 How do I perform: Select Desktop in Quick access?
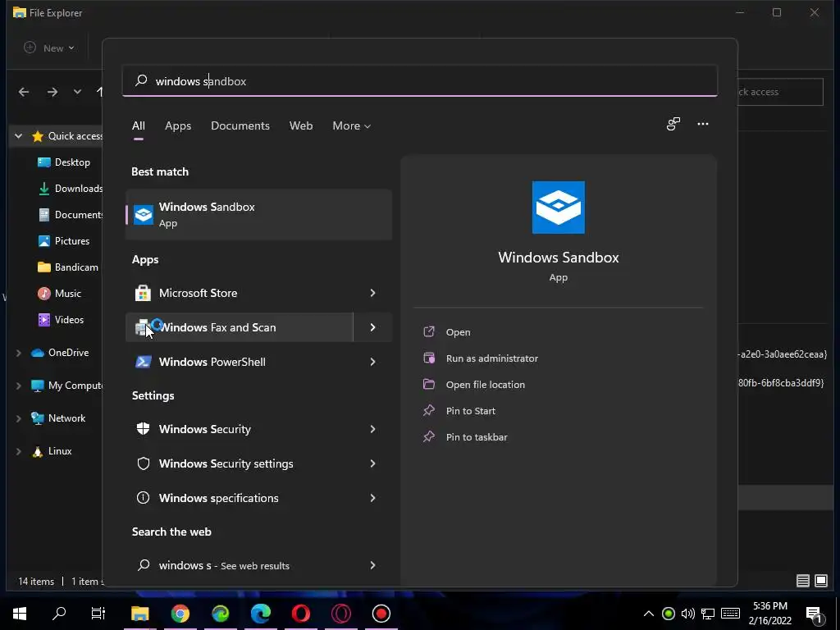pos(64,162)
